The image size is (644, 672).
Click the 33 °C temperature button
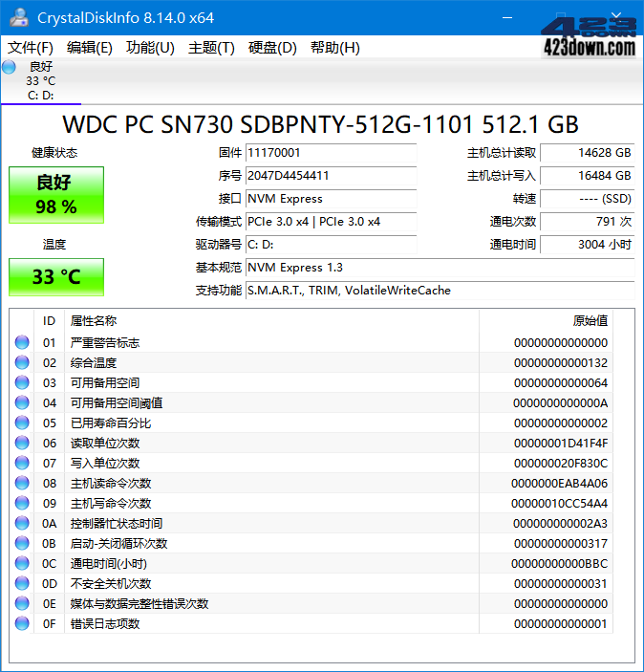point(56,277)
